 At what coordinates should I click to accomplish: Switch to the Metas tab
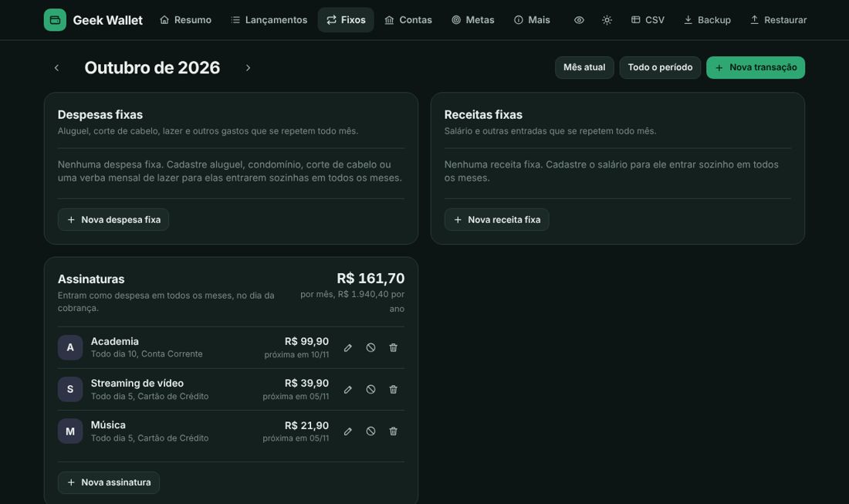[473, 20]
